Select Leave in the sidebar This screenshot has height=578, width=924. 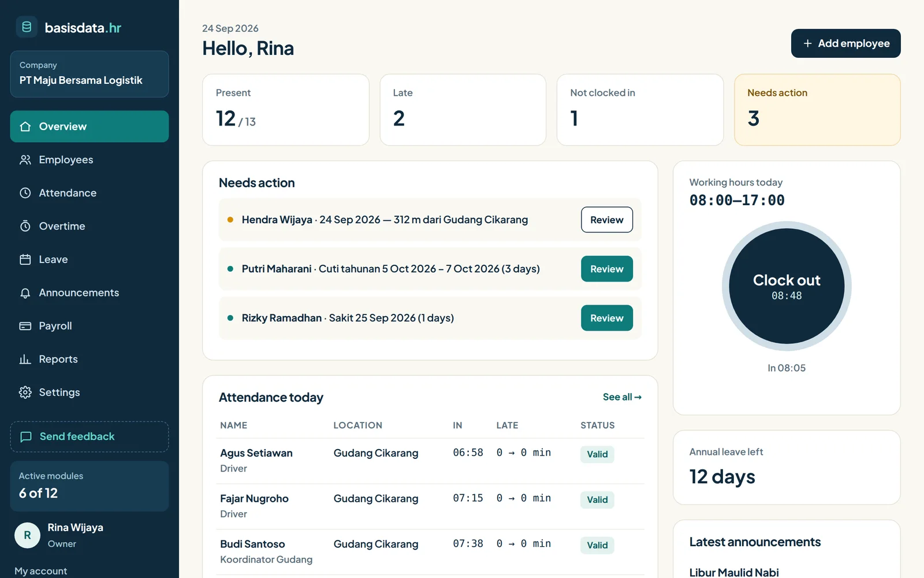pos(90,260)
